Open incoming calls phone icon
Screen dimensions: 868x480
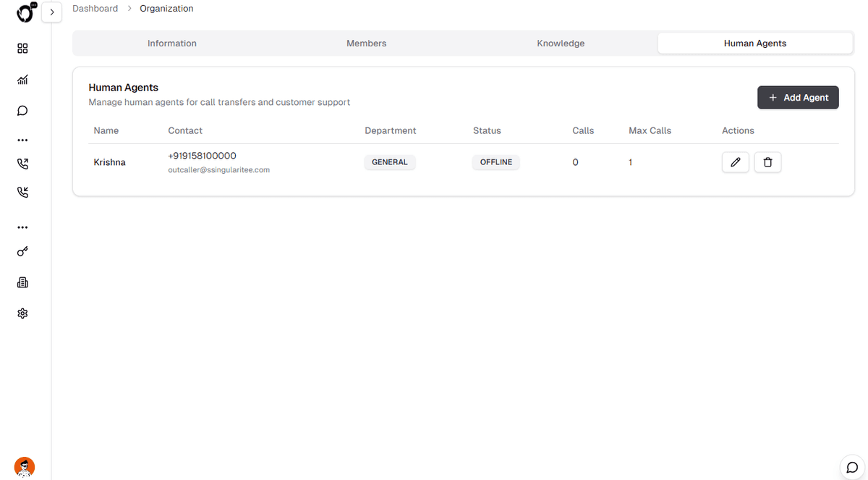(22, 193)
